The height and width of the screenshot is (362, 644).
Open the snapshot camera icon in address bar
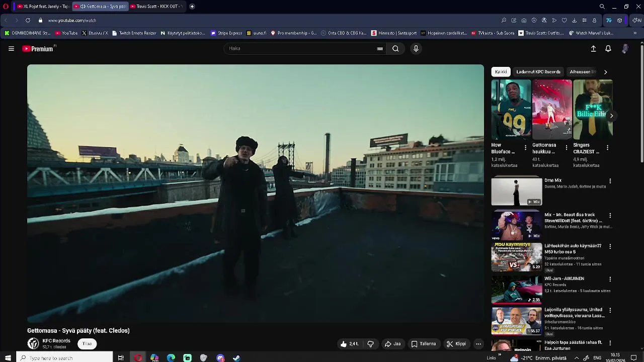point(524,20)
